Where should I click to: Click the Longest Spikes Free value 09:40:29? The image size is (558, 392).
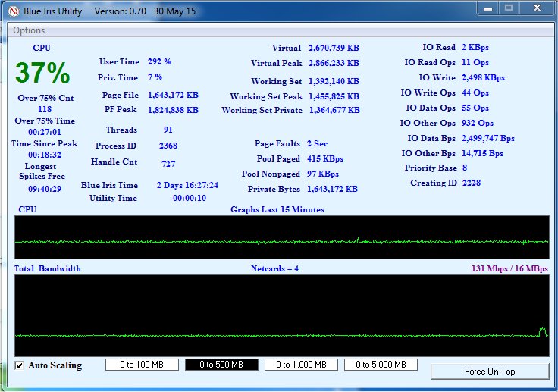(45, 189)
